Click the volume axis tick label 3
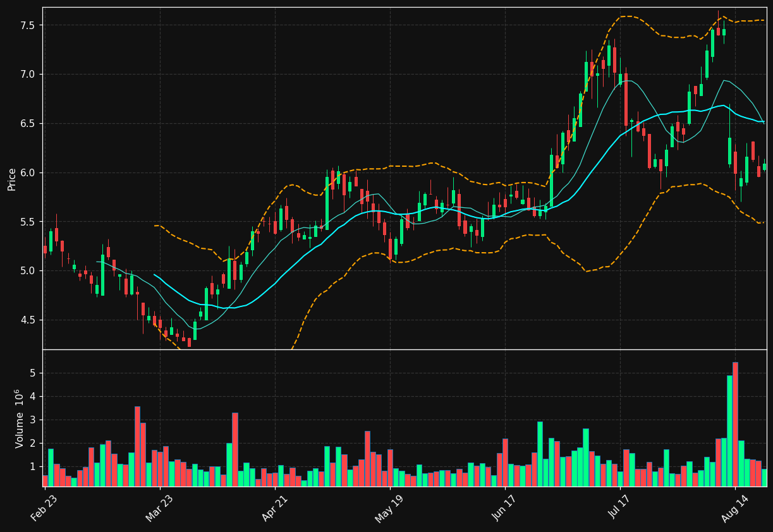773x532 pixels. (x=32, y=420)
